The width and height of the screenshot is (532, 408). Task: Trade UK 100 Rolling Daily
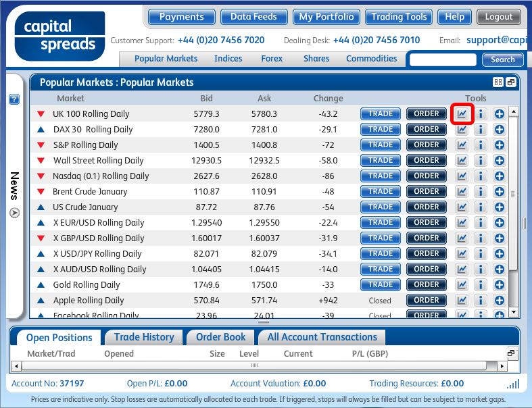[x=381, y=113]
